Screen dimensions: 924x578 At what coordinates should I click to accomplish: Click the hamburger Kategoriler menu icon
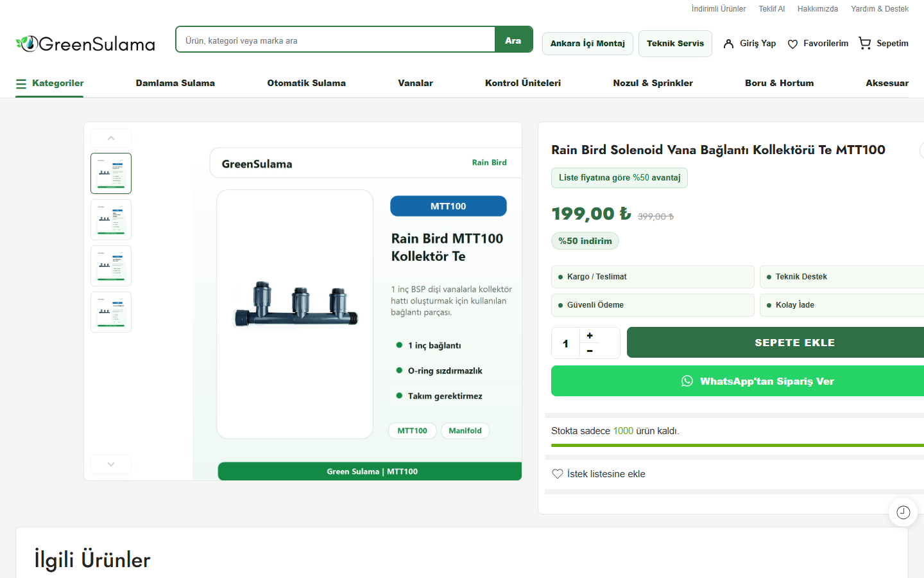click(x=21, y=83)
